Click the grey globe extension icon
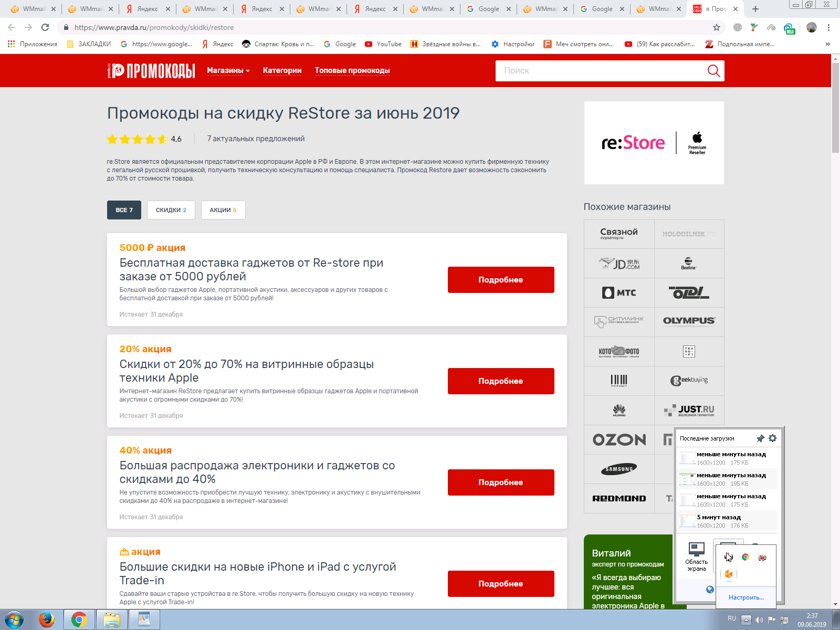 pyautogui.click(x=738, y=27)
